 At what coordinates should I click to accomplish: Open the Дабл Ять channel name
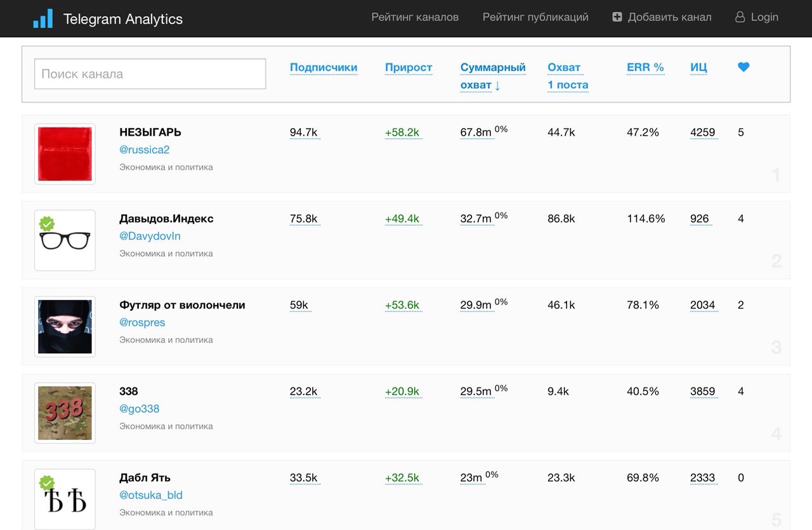point(145,477)
